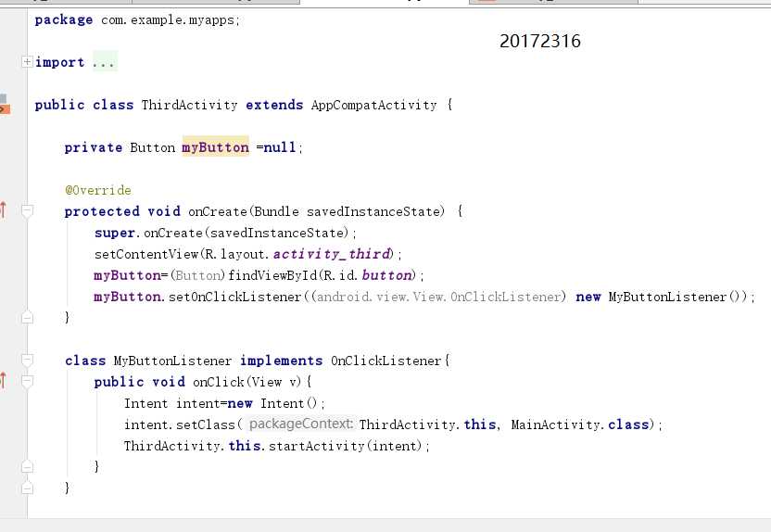The width and height of the screenshot is (771, 532).
Task: Click the 'setClass' call
Action: [x=206, y=424]
